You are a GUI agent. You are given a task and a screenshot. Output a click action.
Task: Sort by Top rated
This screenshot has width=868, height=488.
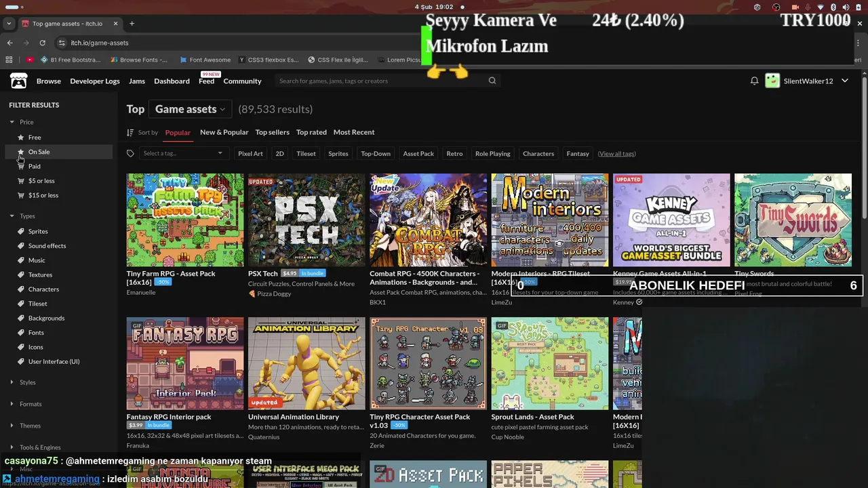pyautogui.click(x=311, y=133)
